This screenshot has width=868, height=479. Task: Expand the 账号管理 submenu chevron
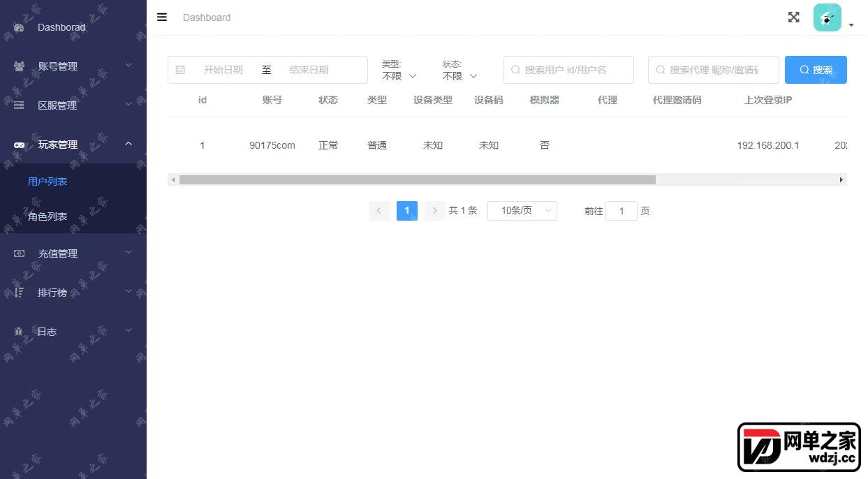[128, 66]
